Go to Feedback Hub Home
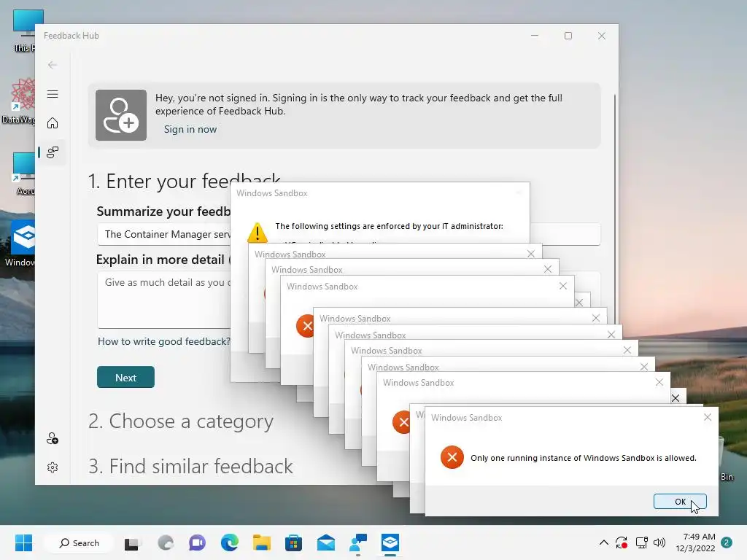 tap(53, 123)
